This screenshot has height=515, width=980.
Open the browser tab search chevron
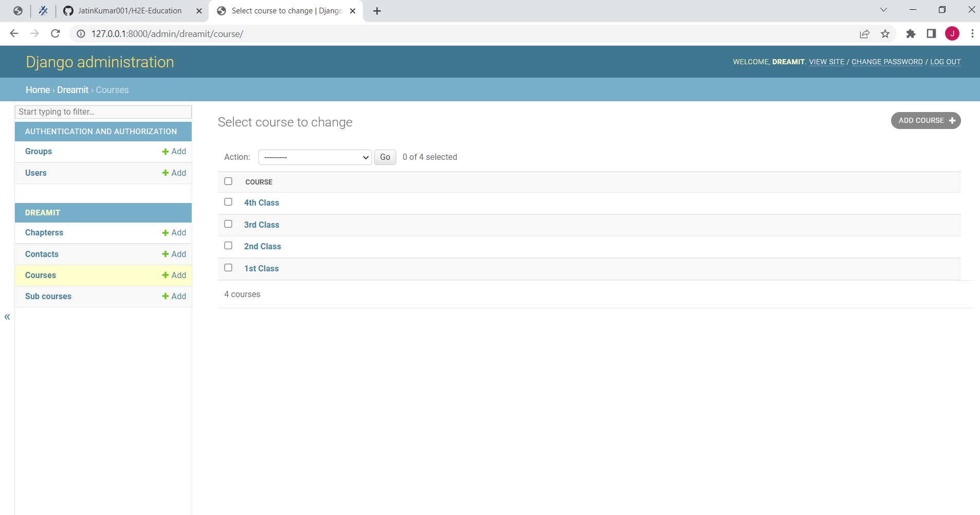pyautogui.click(x=883, y=10)
